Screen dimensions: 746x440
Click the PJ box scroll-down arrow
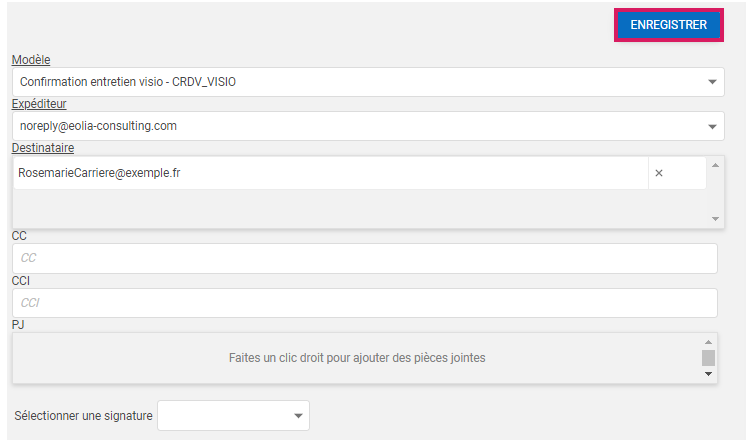click(708, 374)
